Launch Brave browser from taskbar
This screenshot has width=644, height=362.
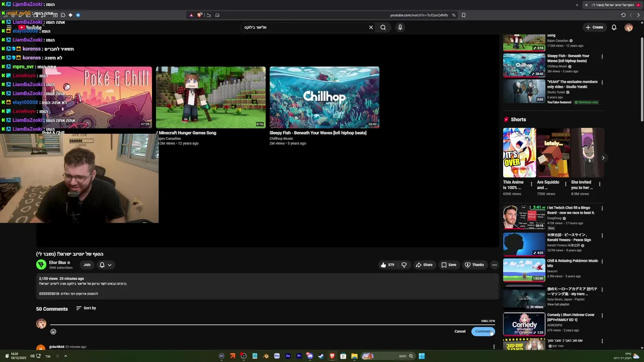point(332,356)
